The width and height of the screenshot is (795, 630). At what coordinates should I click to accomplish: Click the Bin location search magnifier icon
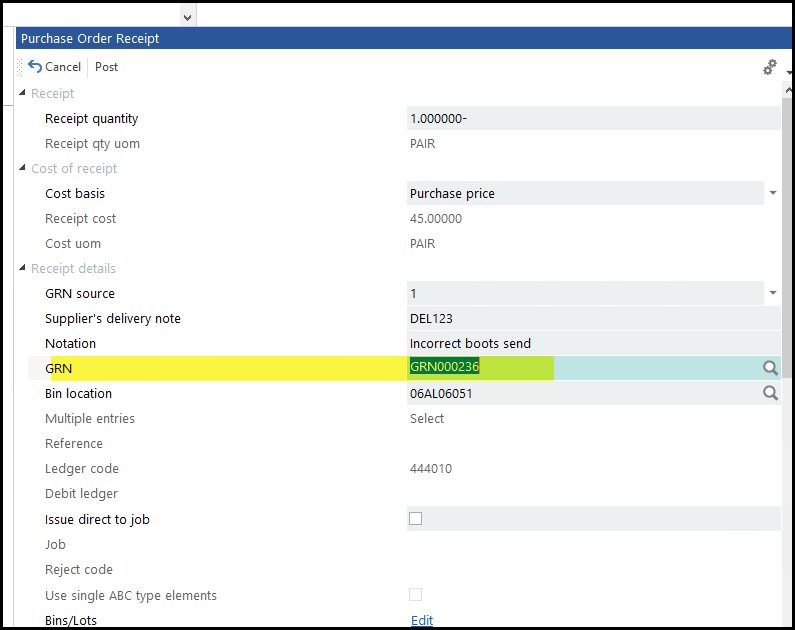tap(770, 393)
